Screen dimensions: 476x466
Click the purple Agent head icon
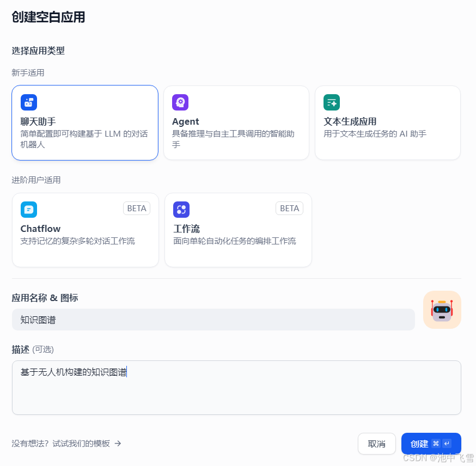pos(180,102)
